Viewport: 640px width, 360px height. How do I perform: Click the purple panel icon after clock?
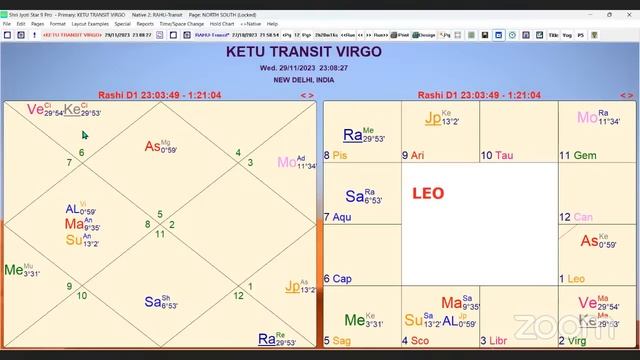[x=526, y=35]
